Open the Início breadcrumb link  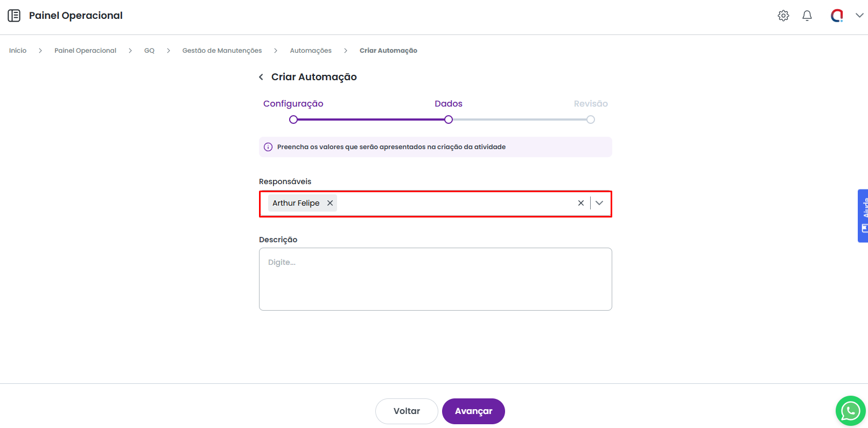(18, 51)
